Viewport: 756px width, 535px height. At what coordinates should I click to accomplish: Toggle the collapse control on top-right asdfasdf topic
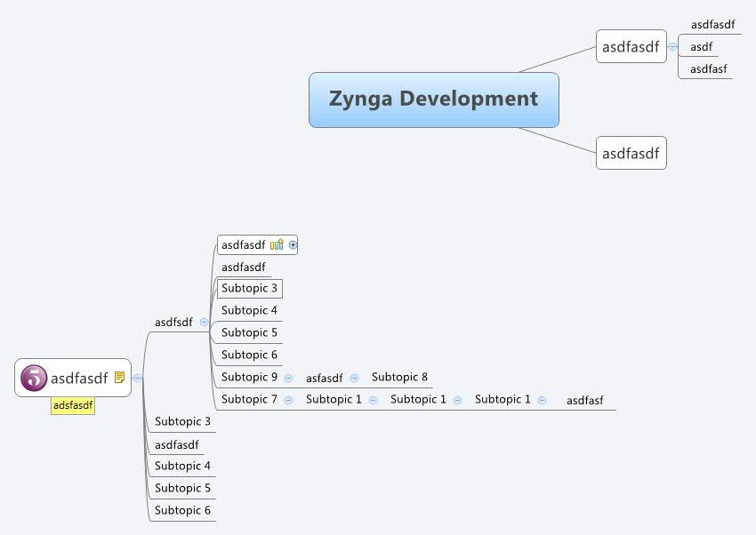click(673, 46)
